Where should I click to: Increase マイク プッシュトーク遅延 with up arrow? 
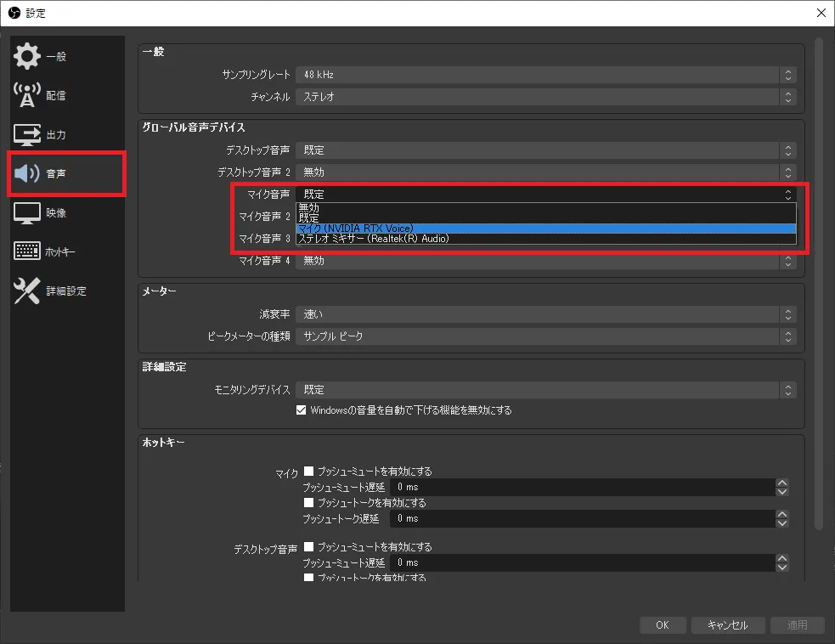781,514
